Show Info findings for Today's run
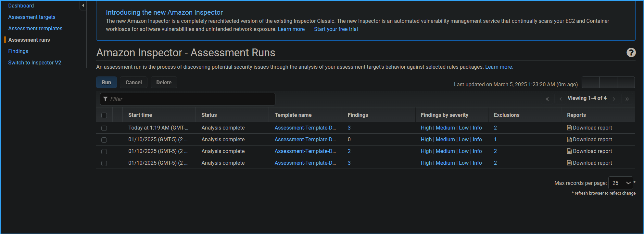 [477, 128]
